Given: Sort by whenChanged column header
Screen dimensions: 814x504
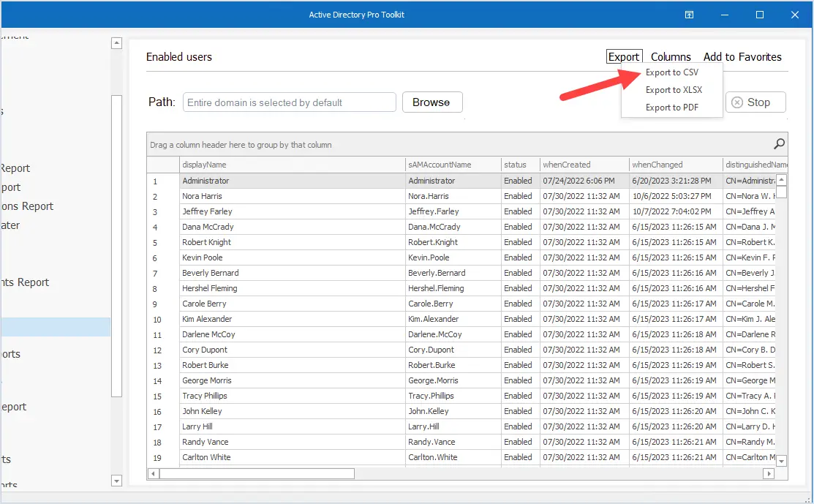Looking at the screenshot, I should tap(675, 165).
